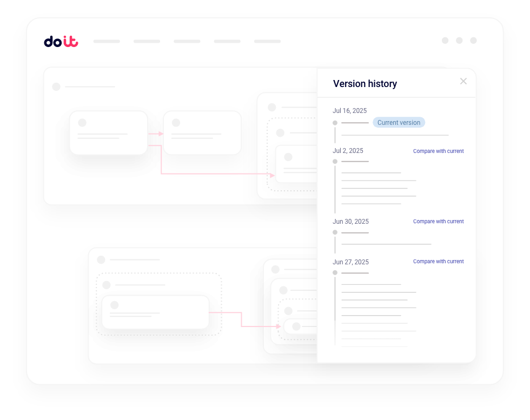Compare Jun 30, 2025 version with current
The width and height of the screenshot is (530, 420).
coord(438,222)
